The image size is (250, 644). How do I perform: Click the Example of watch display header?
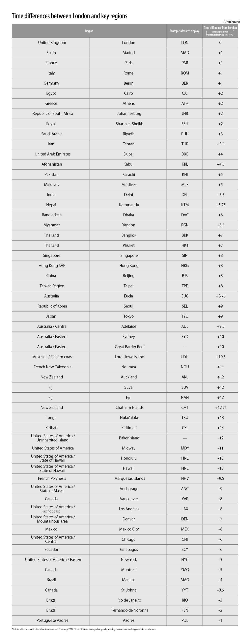[x=184, y=31]
